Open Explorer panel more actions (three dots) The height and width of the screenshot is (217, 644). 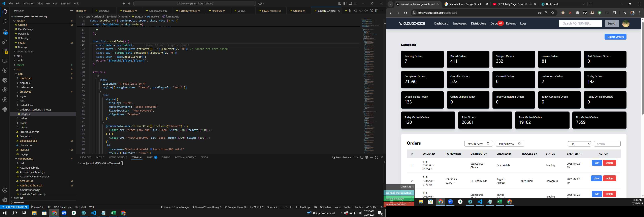pyautogui.click(x=71, y=11)
